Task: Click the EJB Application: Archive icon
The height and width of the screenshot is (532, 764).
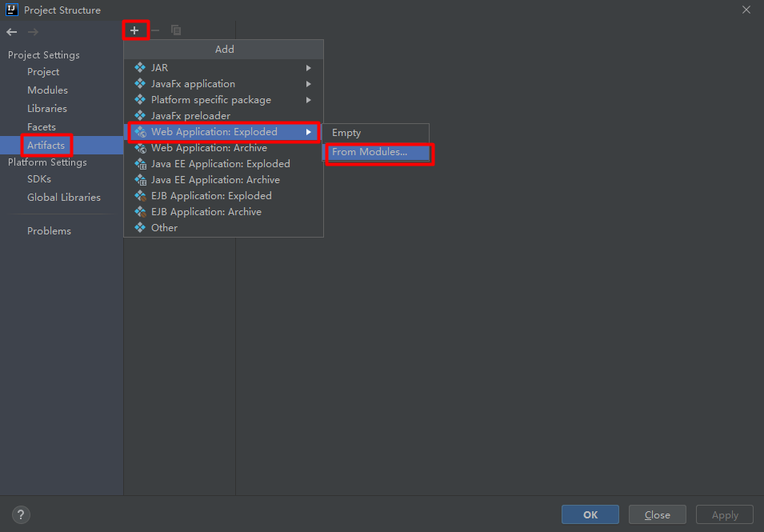Action: [140, 212]
